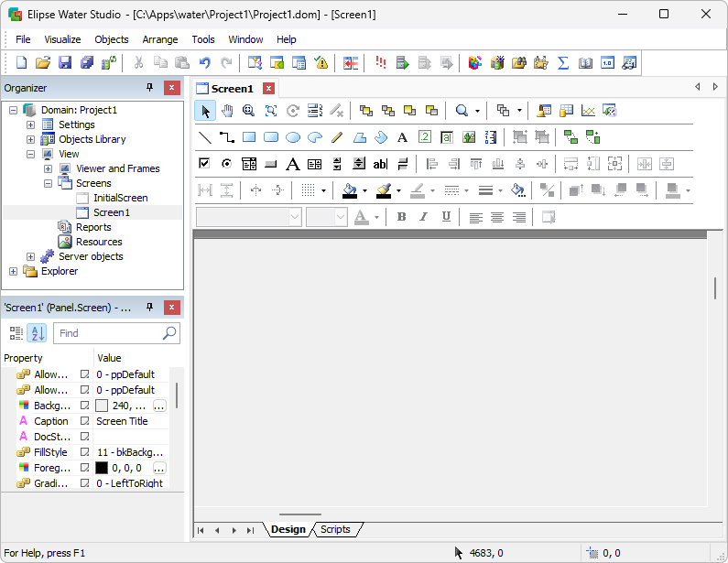Open the ellipsis button for Foreground color
The width and height of the screenshot is (728, 563).
tap(159, 468)
